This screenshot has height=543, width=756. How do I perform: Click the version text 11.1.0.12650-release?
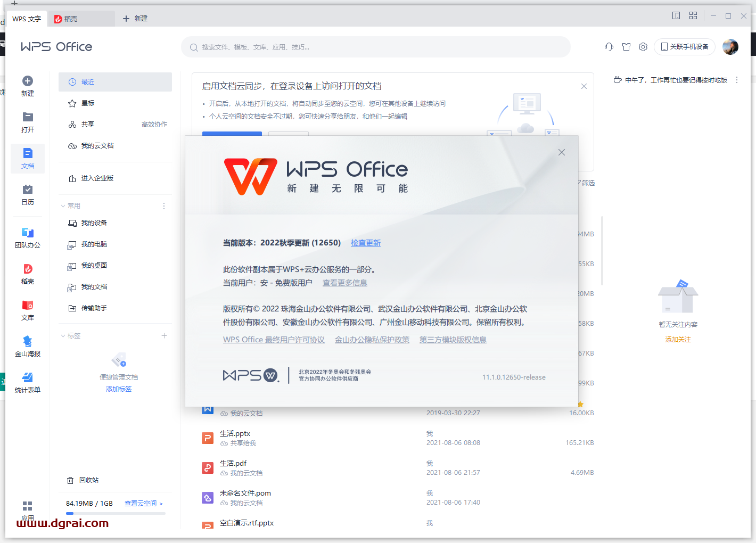514,377
